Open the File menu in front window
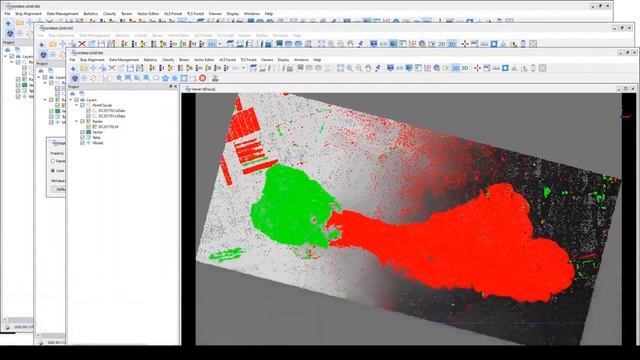The height and width of the screenshot is (360, 640). 72,60
